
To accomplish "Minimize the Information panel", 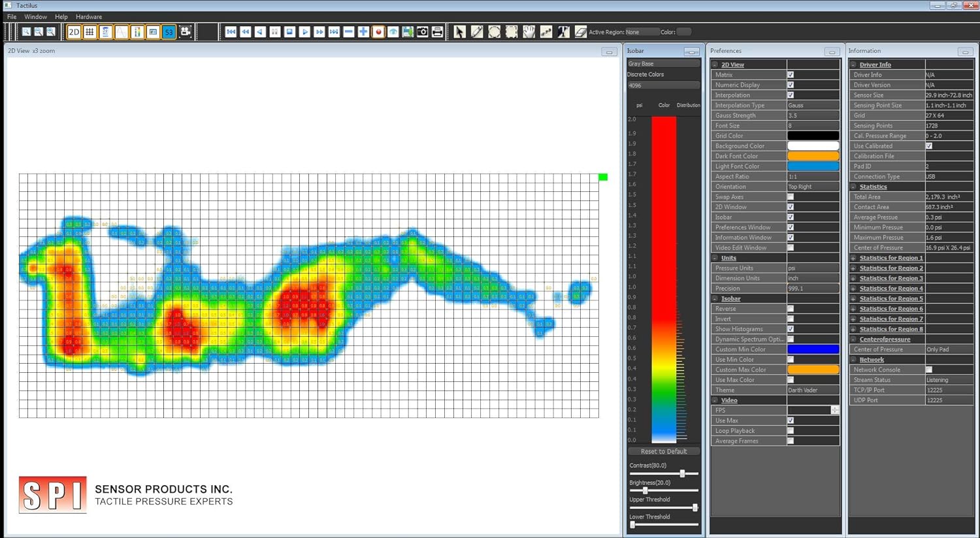I will click(966, 52).
